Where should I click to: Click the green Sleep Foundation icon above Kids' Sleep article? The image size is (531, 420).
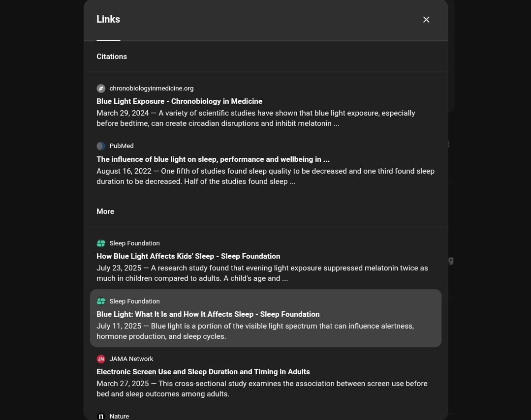pos(101,243)
